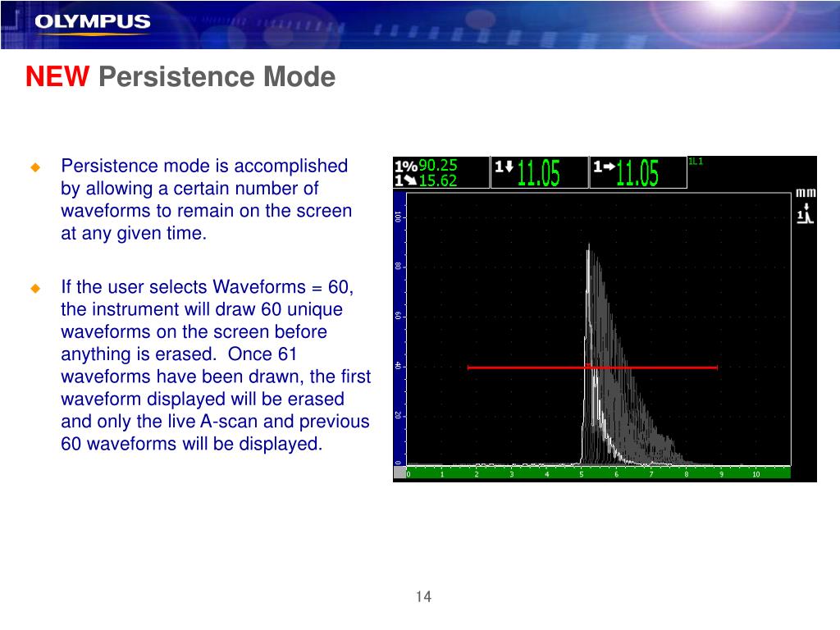Image resolution: width=840 pixels, height=630 pixels.
Task: Click the 8 tick on the green horizontal axis
Action: [x=686, y=474]
